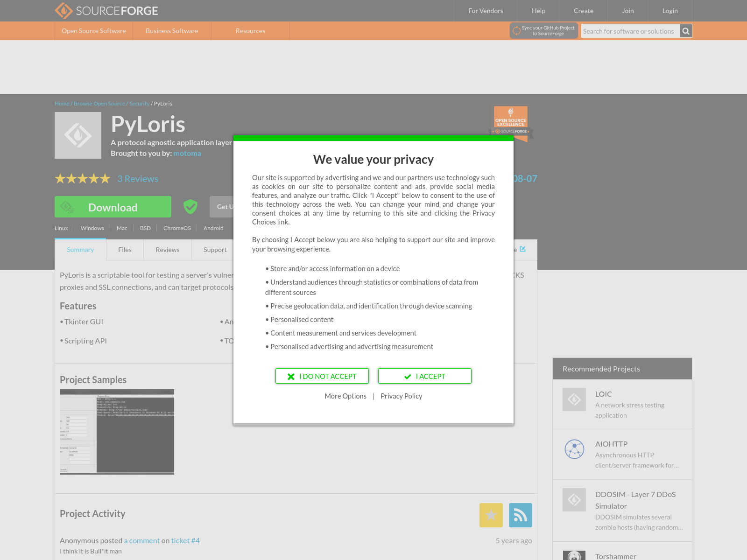Open 'a comment' activity link
Image resolution: width=747 pixels, height=560 pixels.
(142, 540)
